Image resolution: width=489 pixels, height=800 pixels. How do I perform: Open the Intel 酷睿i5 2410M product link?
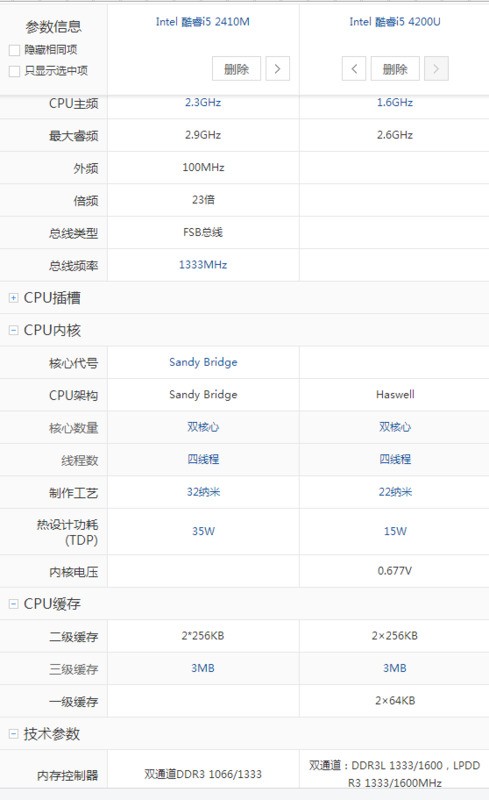[203, 22]
